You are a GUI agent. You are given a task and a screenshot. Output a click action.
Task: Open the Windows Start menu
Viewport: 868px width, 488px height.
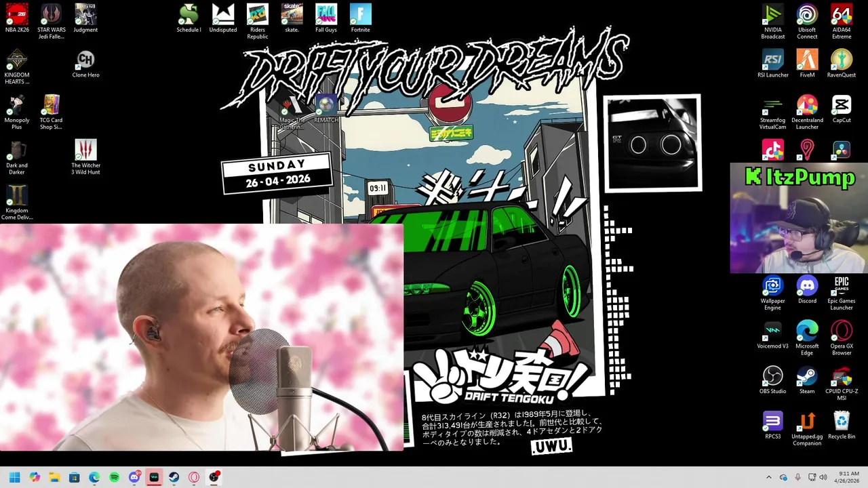tap(15, 477)
